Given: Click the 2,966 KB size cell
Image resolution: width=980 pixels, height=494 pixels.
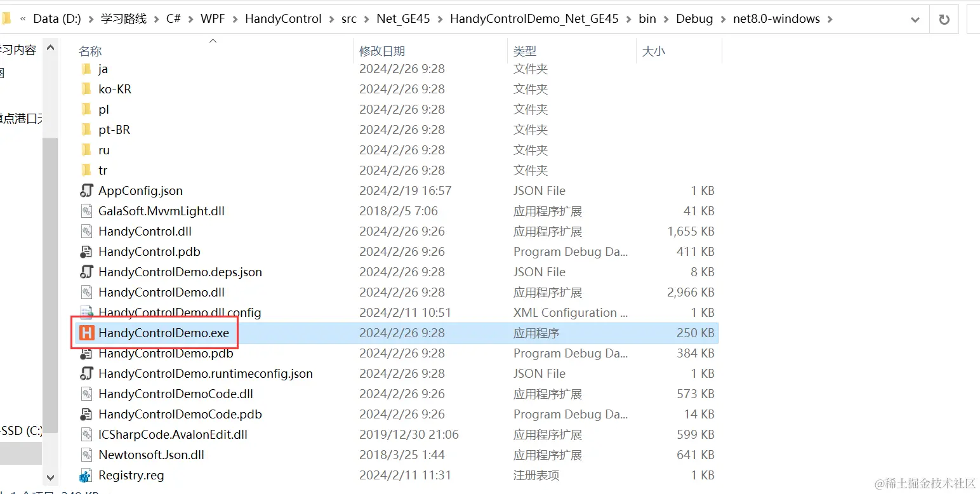Looking at the screenshot, I should point(691,292).
